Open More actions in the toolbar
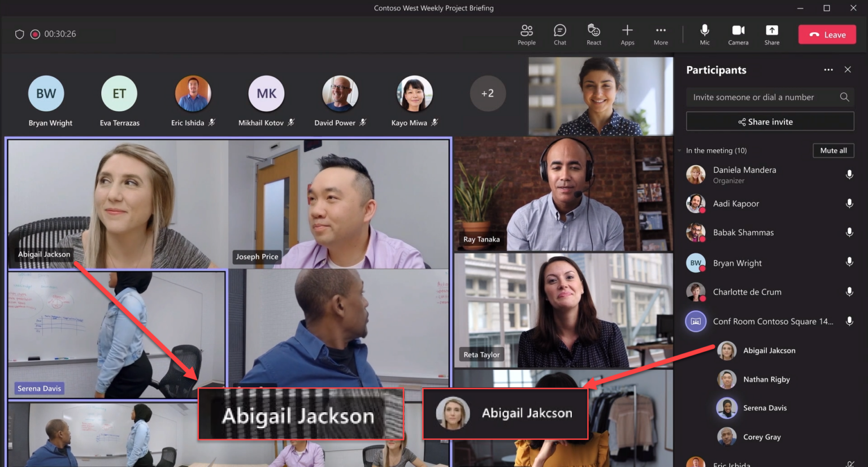This screenshot has width=868, height=467. tap(661, 34)
